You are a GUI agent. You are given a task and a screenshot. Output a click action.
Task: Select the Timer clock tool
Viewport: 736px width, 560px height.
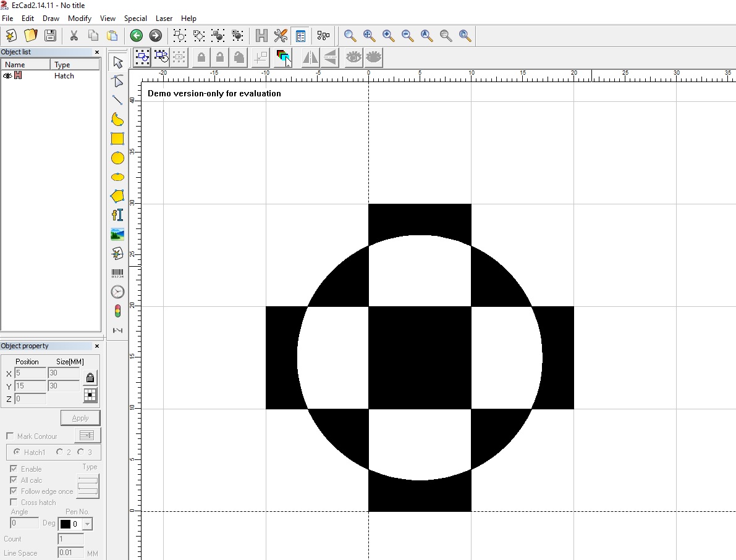[117, 291]
